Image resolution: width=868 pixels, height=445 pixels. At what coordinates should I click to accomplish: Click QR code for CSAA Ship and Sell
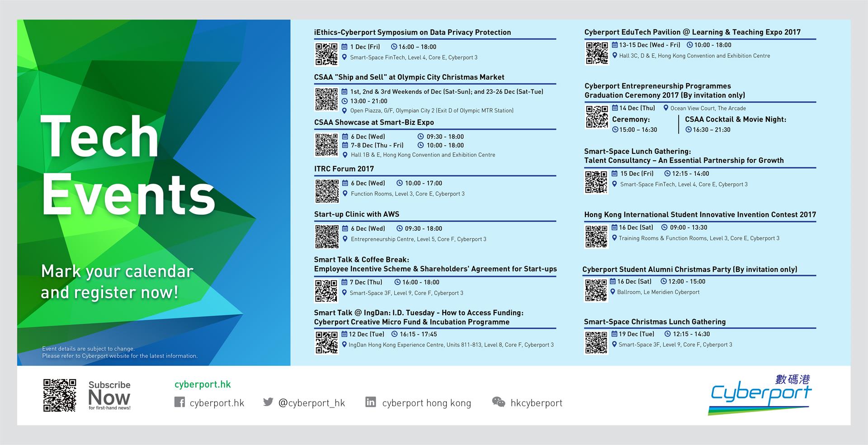tap(326, 99)
